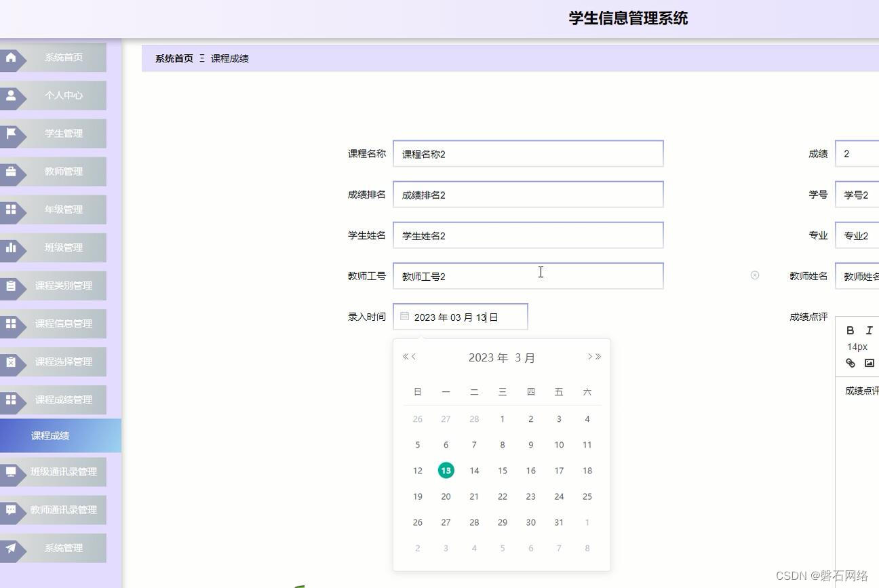Viewport: 879px width, 588px height.
Task: Click the clear icon near 教师工号 field
Action: click(755, 275)
